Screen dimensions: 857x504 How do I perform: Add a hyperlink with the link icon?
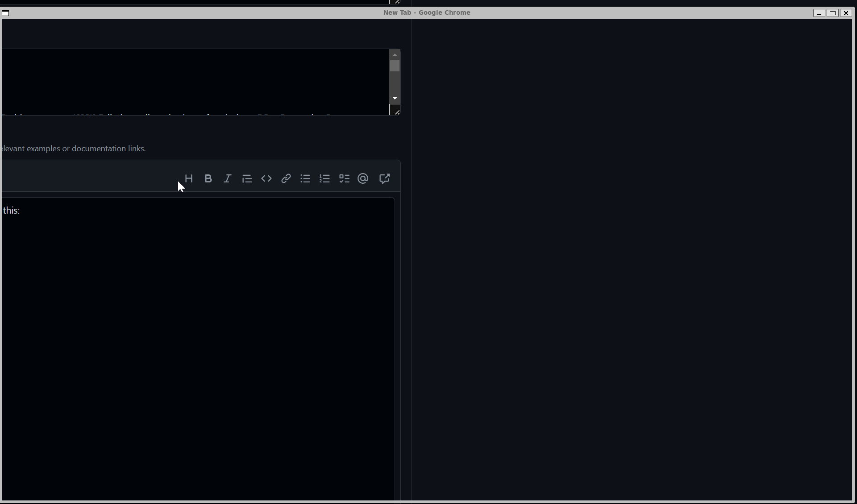click(x=286, y=179)
